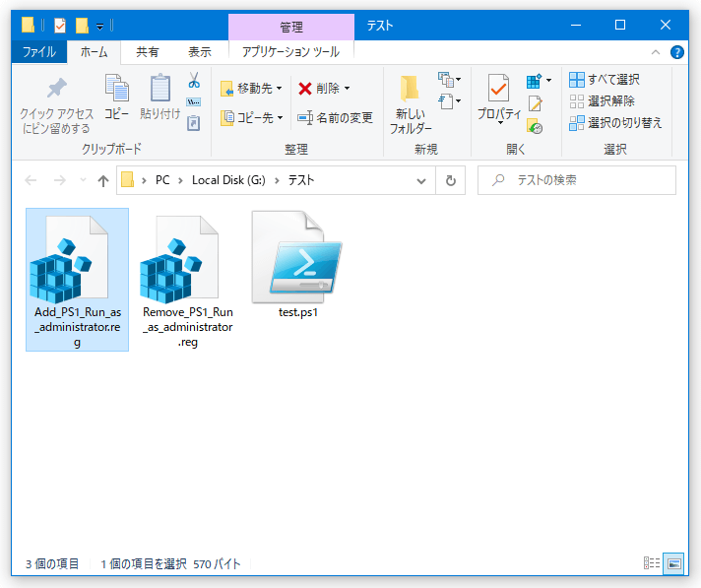Viewport: 701px width, 588px height.
Task: Switch to the View (表示) tab
Action: pyautogui.click(x=200, y=52)
